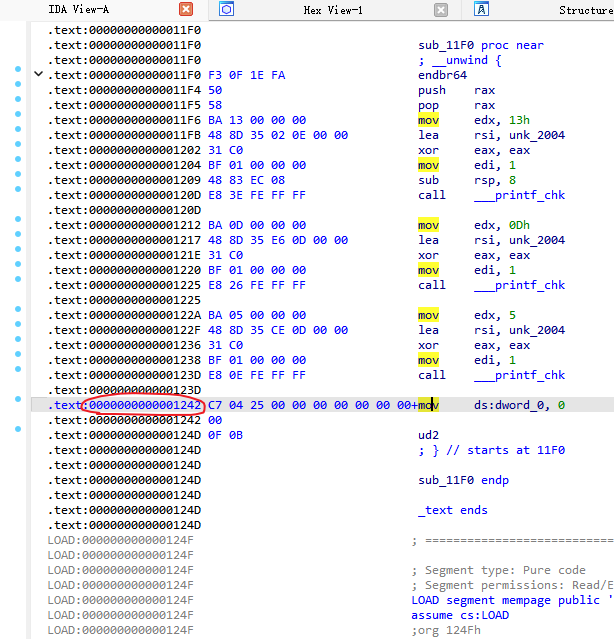Click the Structures tab icon

(x=481, y=9)
